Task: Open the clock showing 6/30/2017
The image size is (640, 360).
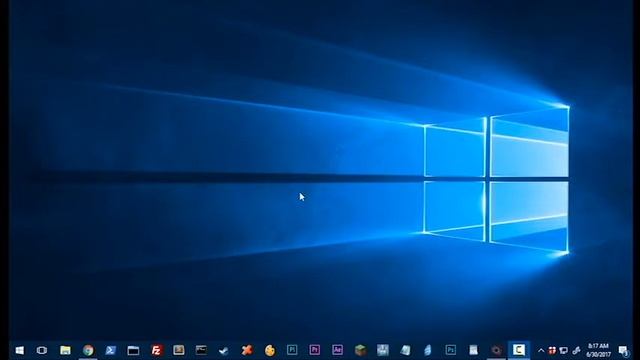Action: [598, 350]
